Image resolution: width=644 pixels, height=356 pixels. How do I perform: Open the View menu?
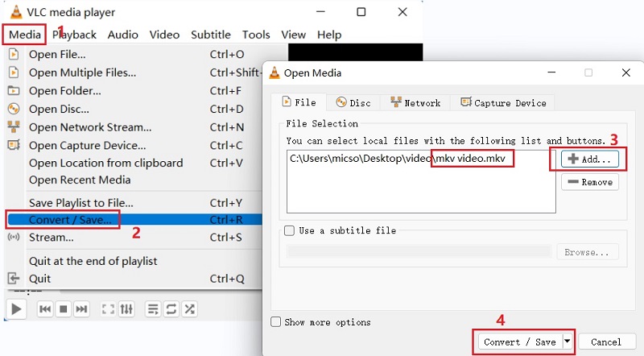[293, 35]
